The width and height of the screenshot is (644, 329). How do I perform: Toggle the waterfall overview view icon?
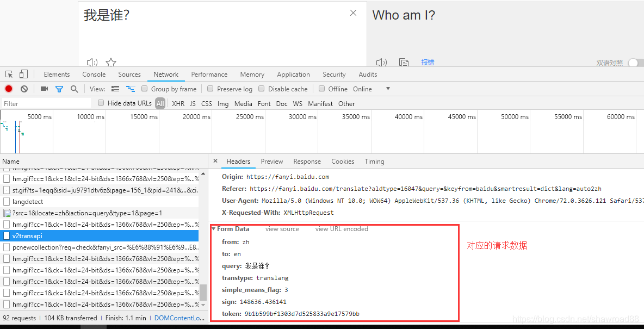pyautogui.click(x=131, y=89)
